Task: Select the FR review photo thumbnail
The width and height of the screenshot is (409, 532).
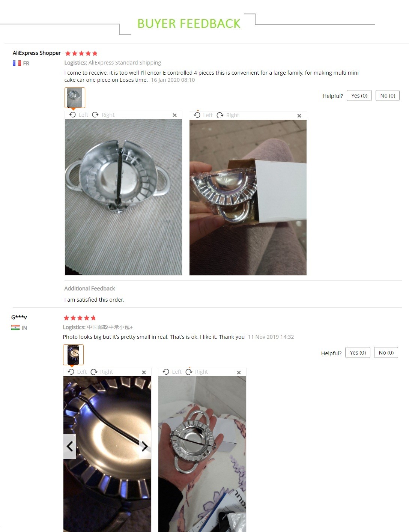Action: [x=75, y=98]
